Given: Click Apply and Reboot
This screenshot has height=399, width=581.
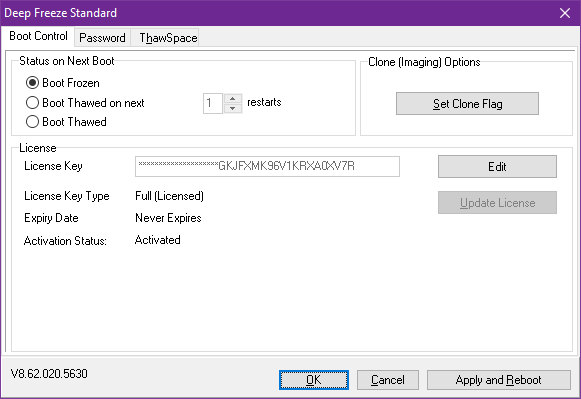Looking at the screenshot, I should pos(499,380).
